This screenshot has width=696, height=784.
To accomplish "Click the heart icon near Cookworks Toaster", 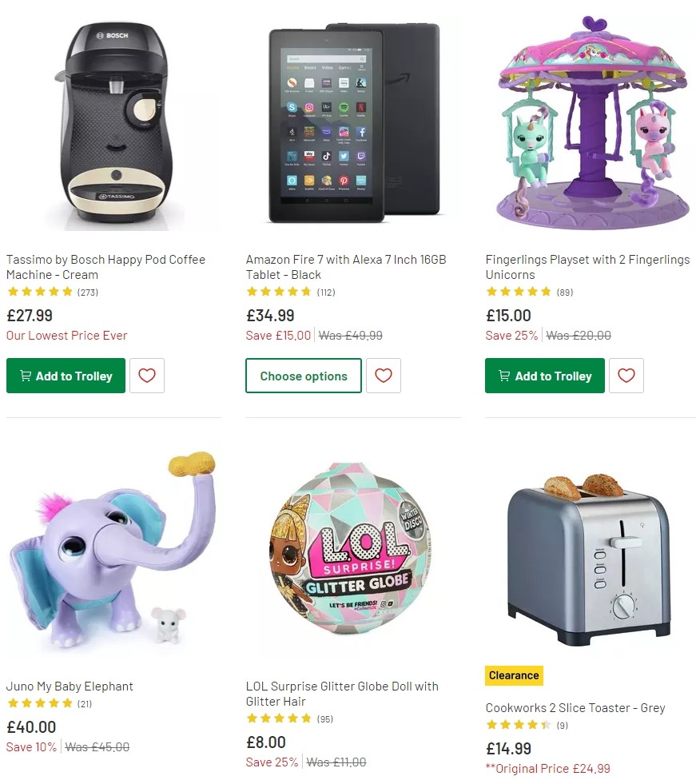I will coord(626,782).
